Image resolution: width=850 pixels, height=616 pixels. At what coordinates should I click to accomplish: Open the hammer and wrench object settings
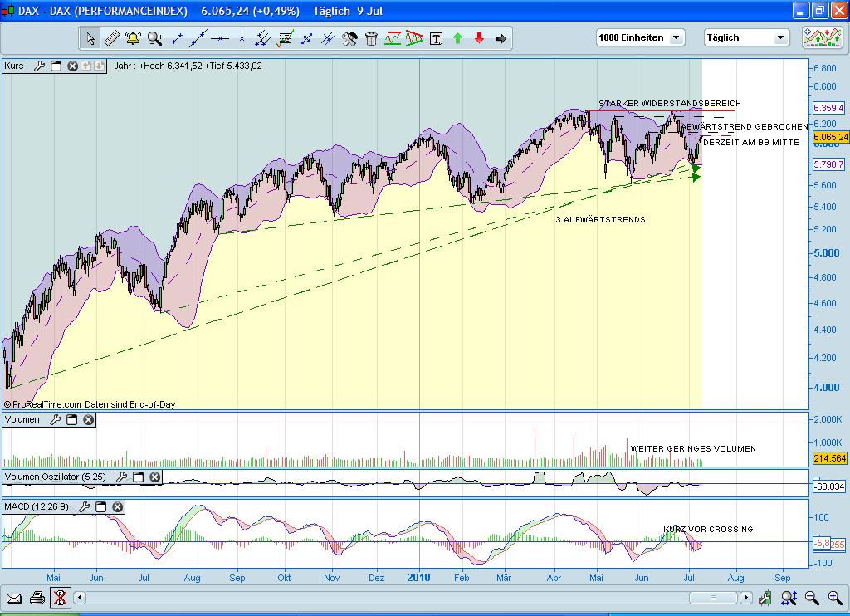349,38
